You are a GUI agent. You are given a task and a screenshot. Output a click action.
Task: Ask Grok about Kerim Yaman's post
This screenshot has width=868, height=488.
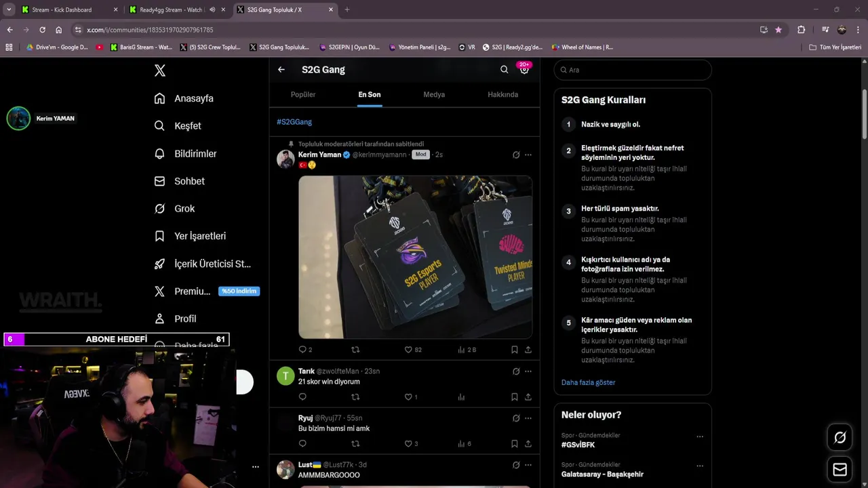(x=516, y=155)
